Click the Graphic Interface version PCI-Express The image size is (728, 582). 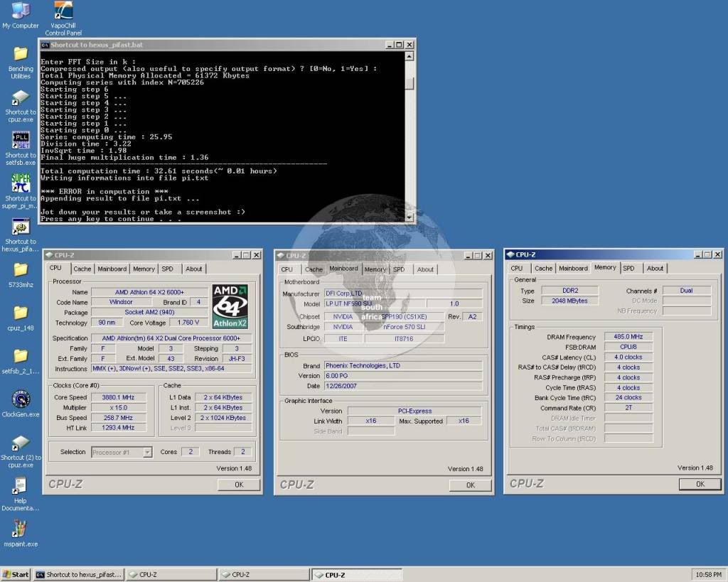point(414,411)
